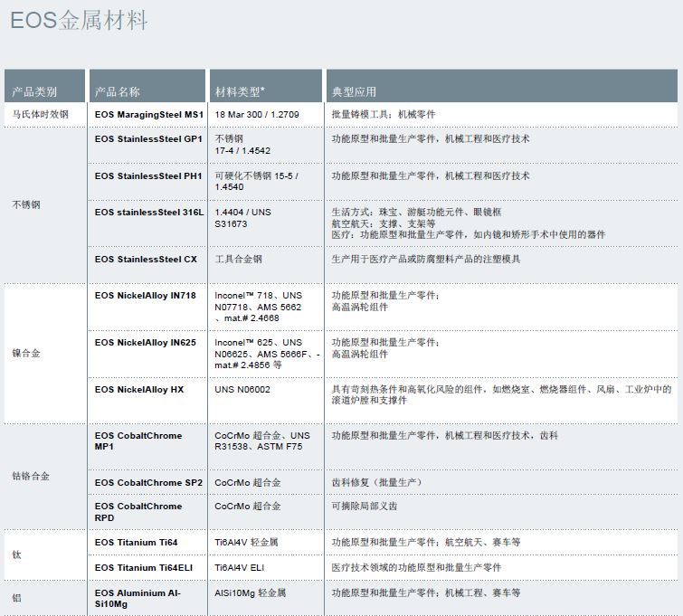The height and width of the screenshot is (616, 683).
Task: Select EOS Titanium Ti64 product name
Action: point(137,543)
